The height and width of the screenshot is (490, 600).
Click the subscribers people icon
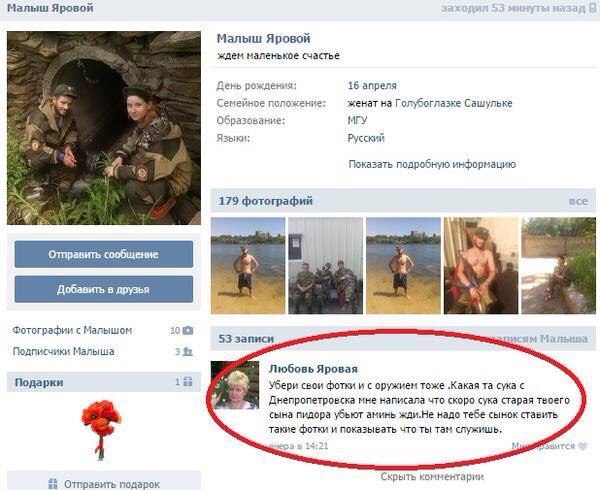coord(188,351)
